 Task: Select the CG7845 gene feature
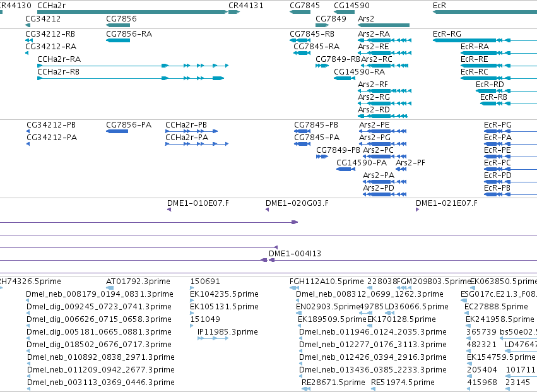pyautogui.click(x=300, y=12)
